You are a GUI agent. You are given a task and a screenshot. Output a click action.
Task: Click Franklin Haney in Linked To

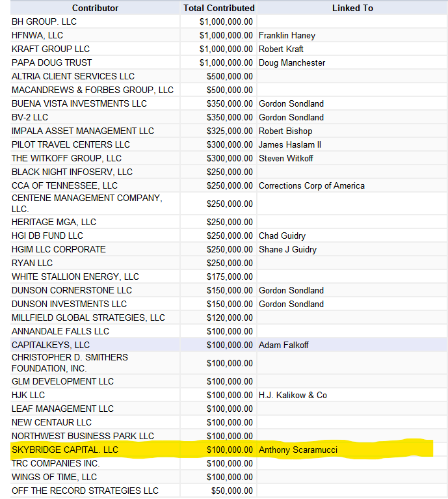pyautogui.click(x=352, y=35)
